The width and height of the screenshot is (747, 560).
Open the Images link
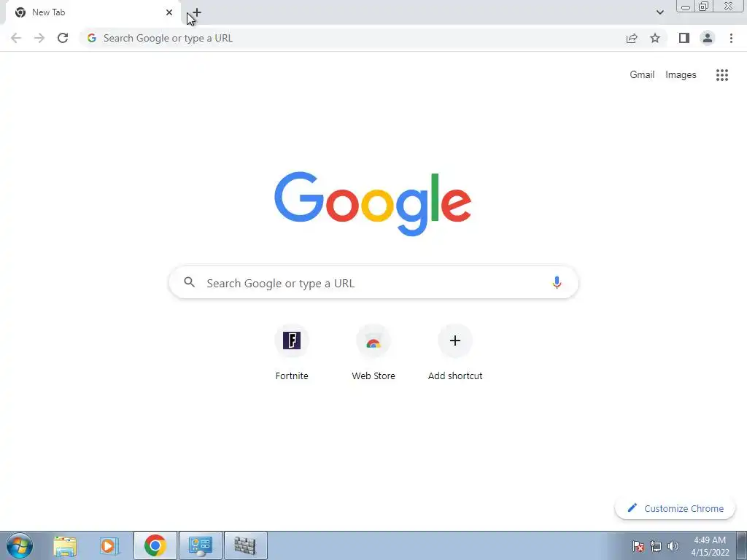coord(681,75)
